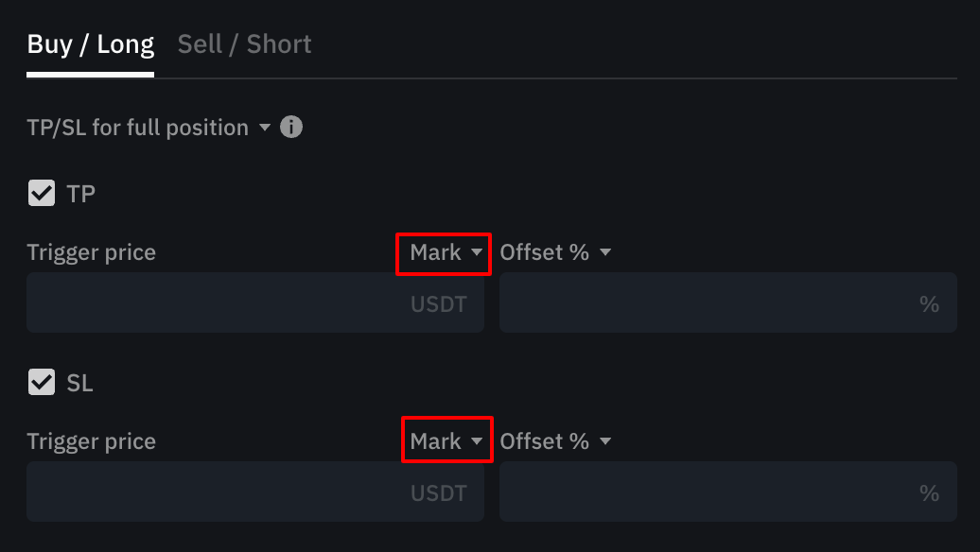This screenshot has height=552, width=980.
Task: Click the caret arrow next to SL Mark
Action: (477, 441)
